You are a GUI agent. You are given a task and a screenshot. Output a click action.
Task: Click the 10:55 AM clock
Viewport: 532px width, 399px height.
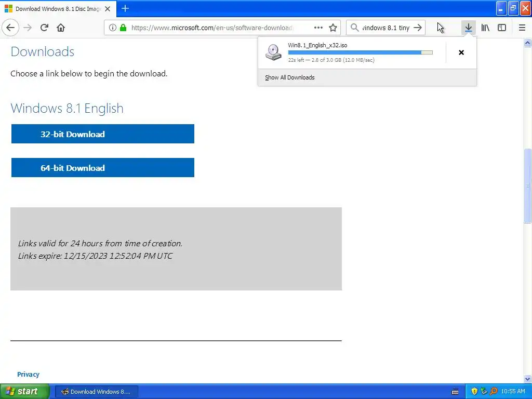coord(513,392)
